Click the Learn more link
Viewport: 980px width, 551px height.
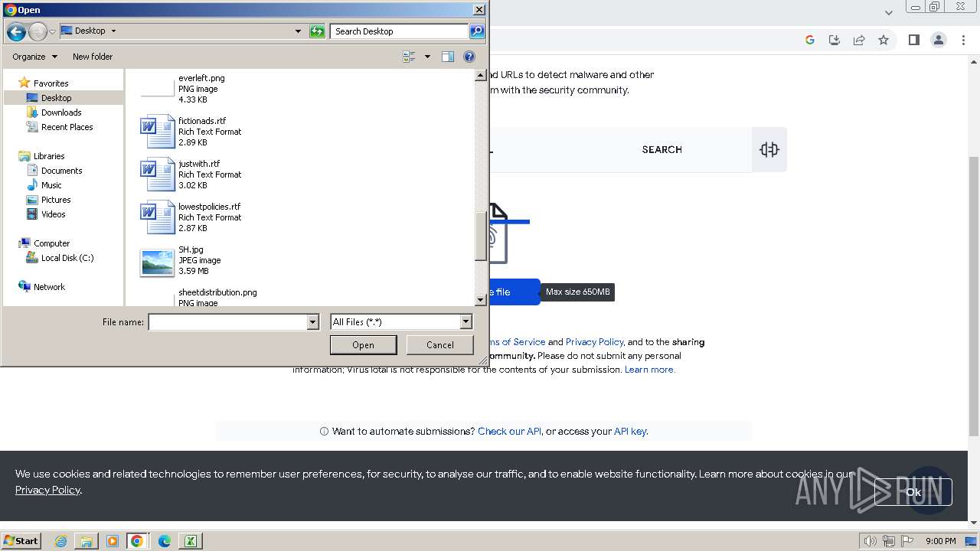(x=649, y=370)
